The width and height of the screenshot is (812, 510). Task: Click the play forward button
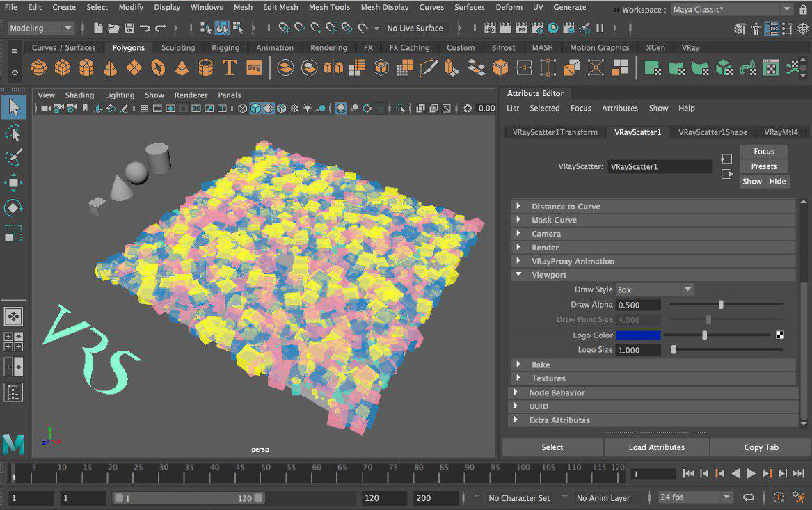pyautogui.click(x=750, y=473)
